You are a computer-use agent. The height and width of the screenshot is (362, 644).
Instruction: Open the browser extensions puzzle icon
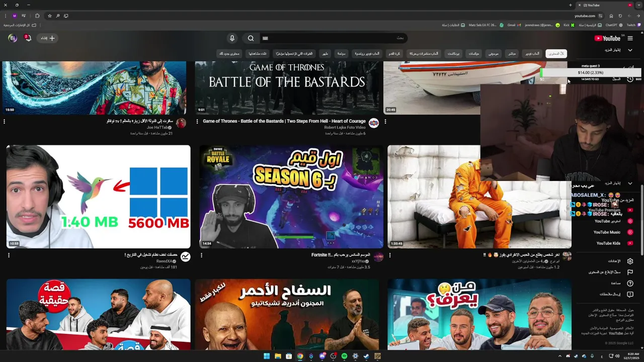37,16
